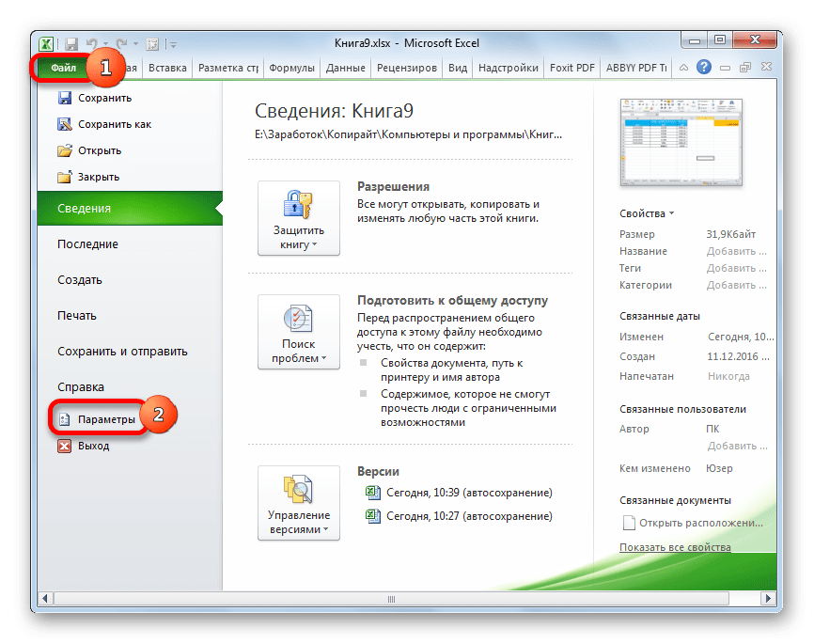Click the blue Help question mark icon
Image resolution: width=814 pixels, height=644 pixels.
(x=704, y=67)
